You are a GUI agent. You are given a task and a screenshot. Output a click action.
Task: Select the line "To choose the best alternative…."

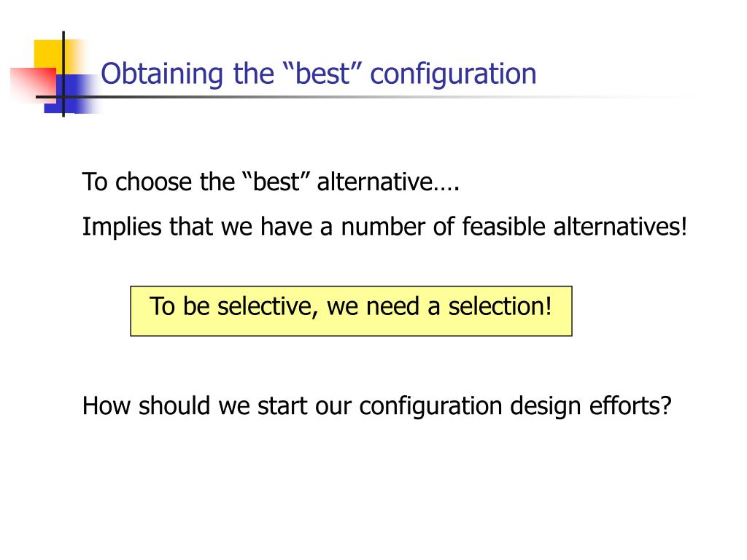click(x=271, y=182)
